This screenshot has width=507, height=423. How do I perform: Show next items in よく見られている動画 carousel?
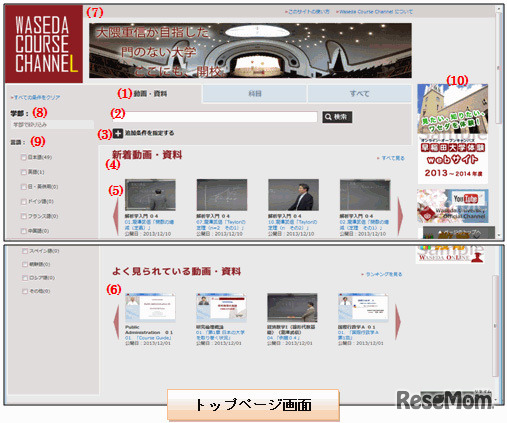pyautogui.click(x=398, y=322)
